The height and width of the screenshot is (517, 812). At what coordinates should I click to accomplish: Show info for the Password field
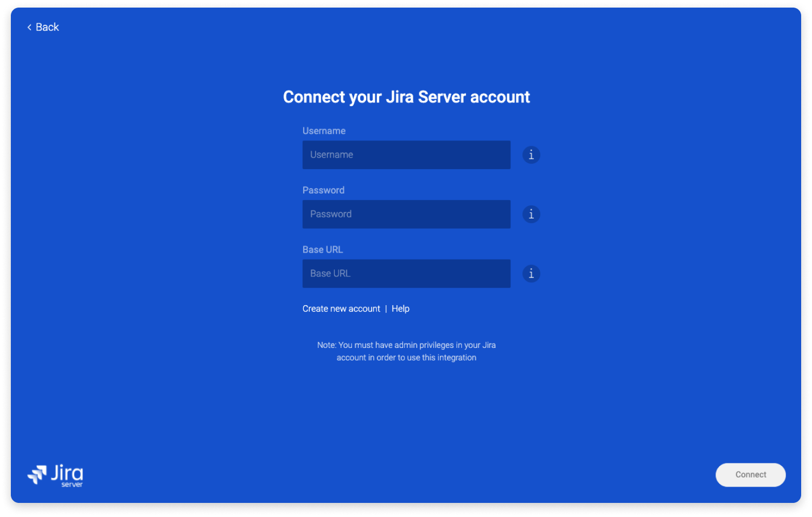531,214
